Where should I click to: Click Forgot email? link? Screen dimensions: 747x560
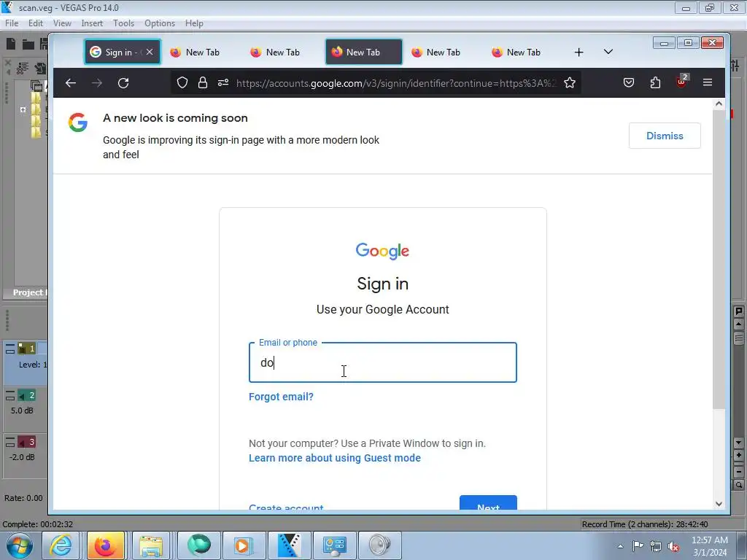coord(281,397)
